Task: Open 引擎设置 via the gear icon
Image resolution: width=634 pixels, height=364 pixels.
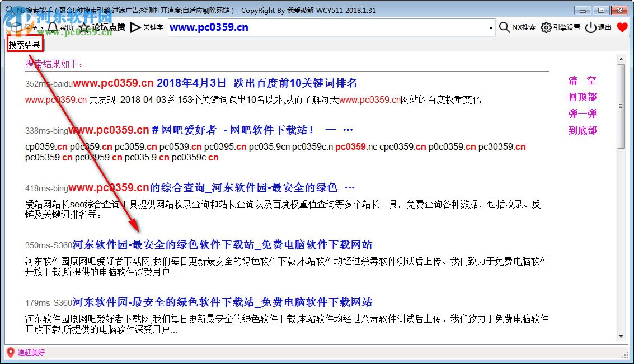Action: (546, 27)
